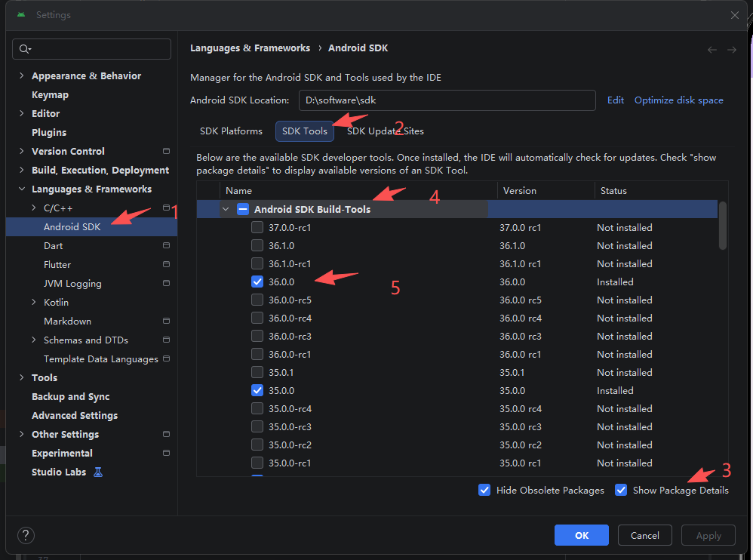
Task: Click project-level icon beside Version Control
Action: (x=166, y=151)
